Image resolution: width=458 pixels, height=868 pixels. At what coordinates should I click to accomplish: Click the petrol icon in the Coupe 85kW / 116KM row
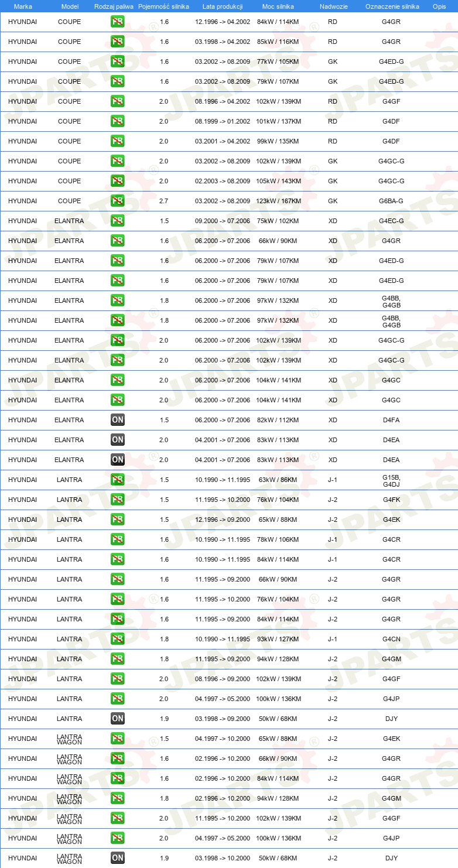(x=118, y=42)
